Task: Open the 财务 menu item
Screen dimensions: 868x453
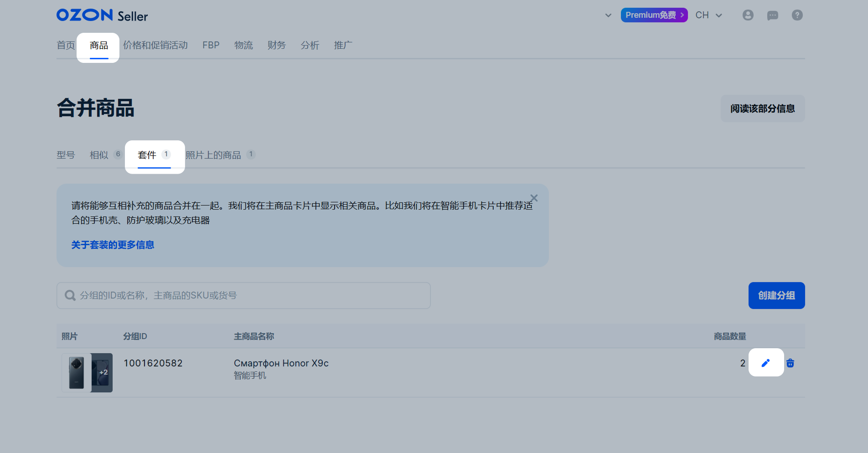Action: 277,45
